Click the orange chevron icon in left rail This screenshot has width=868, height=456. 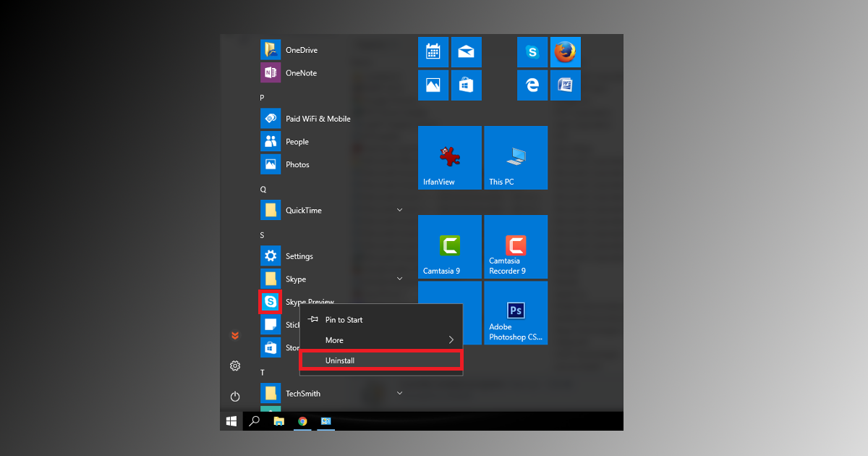pyautogui.click(x=235, y=336)
